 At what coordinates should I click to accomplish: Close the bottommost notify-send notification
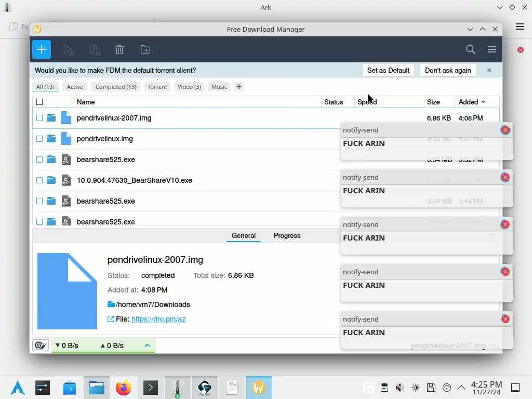point(505,319)
